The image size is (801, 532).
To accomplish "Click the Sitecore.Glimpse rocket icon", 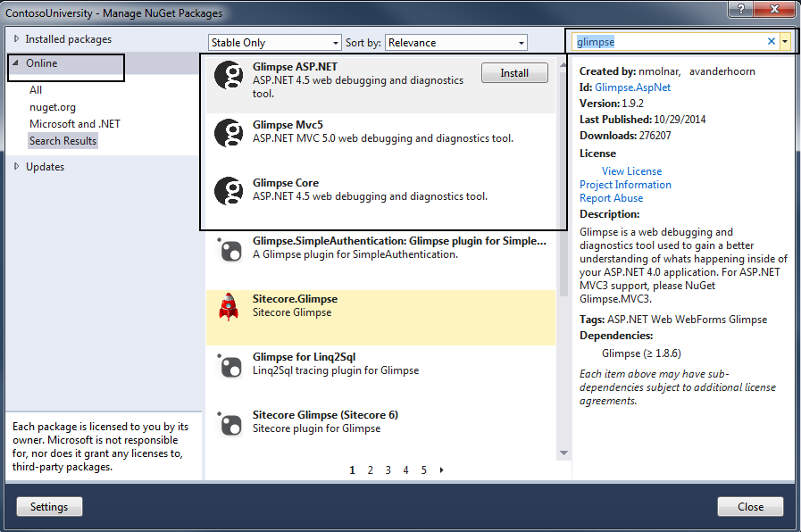I will tap(229, 307).
